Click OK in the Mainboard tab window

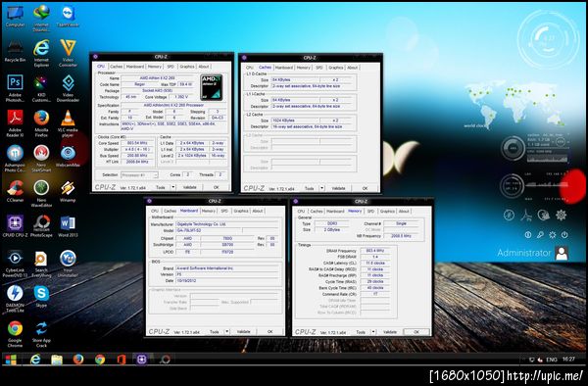270,332
